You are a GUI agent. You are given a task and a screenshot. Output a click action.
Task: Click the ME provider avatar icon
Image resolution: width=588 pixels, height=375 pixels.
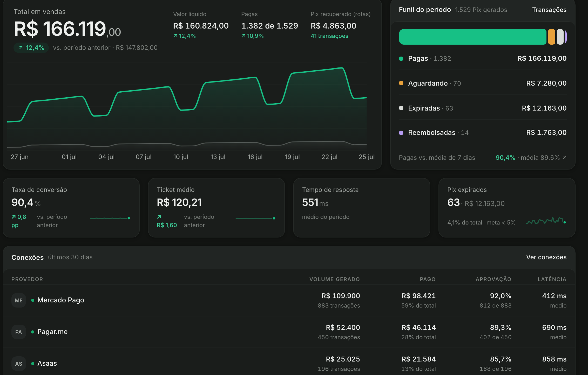[x=19, y=300]
